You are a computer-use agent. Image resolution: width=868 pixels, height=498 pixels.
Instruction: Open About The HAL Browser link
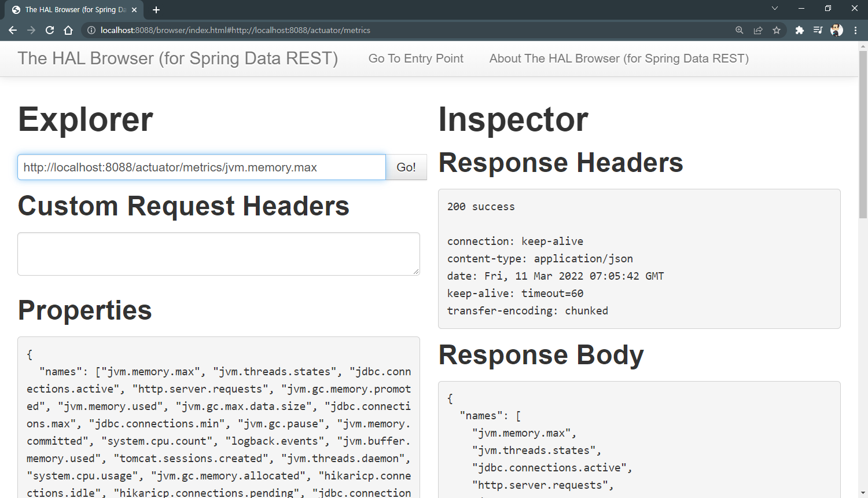(x=619, y=58)
